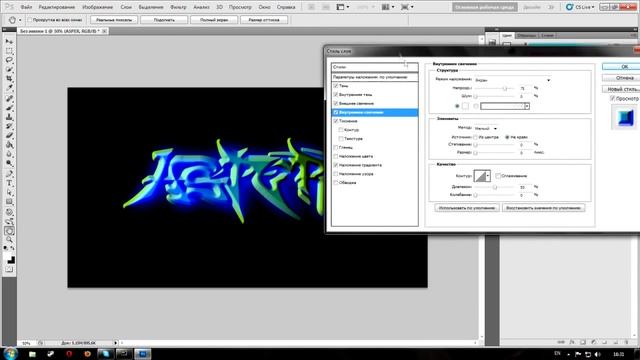This screenshot has height=360, width=640.
Task: Uncheck the Тень layer effect
Action: [x=336, y=86]
